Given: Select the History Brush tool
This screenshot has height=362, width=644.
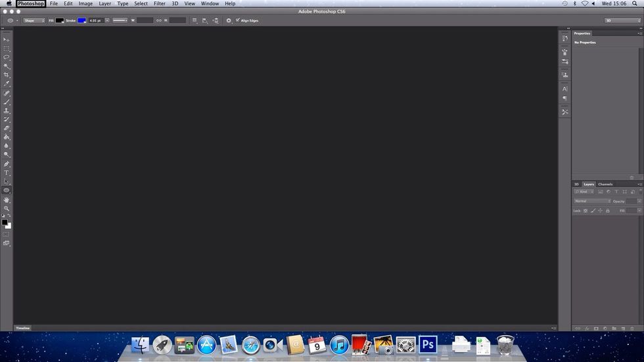Looking at the screenshot, I should (6, 120).
